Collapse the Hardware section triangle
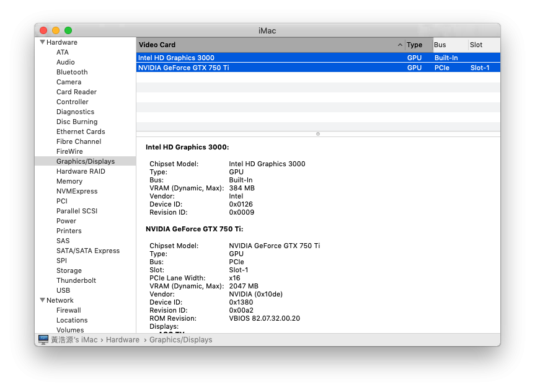This screenshot has height=392, width=535. [42, 42]
